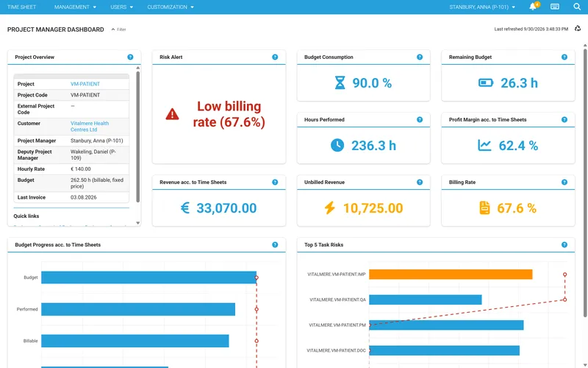The width and height of the screenshot is (588, 368).
Task: Click the red warning triangle icon
Action: point(172,114)
